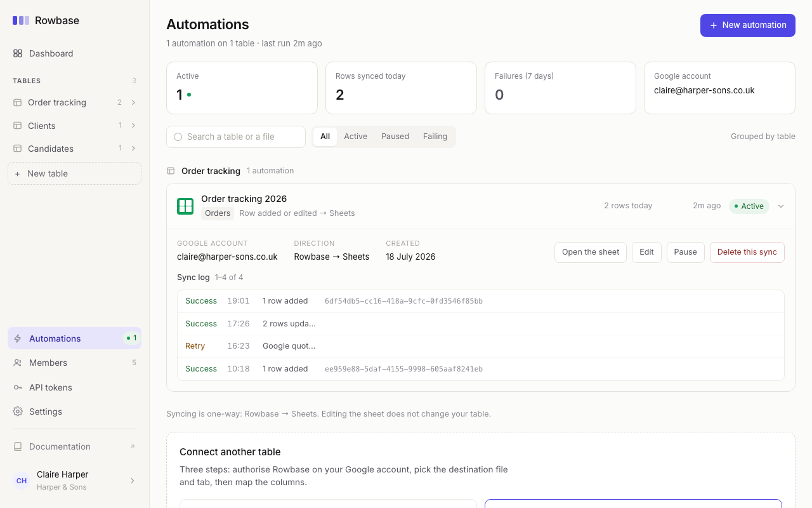Click the table icon beside Order tracking group heading

click(171, 171)
